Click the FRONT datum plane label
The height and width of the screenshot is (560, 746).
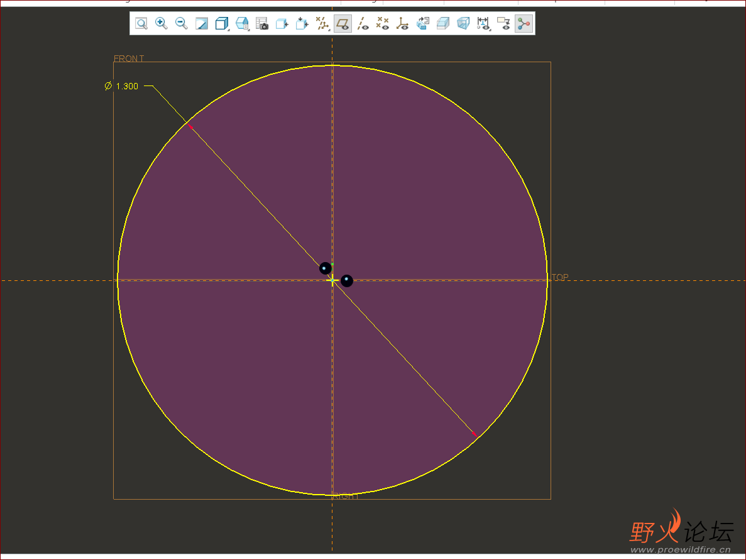[128, 58]
